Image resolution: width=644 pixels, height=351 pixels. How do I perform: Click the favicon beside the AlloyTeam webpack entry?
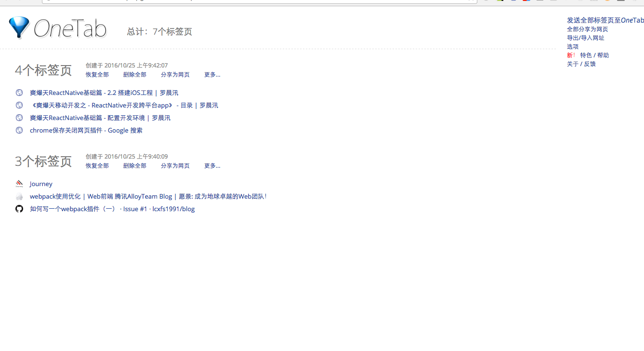point(19,196)
